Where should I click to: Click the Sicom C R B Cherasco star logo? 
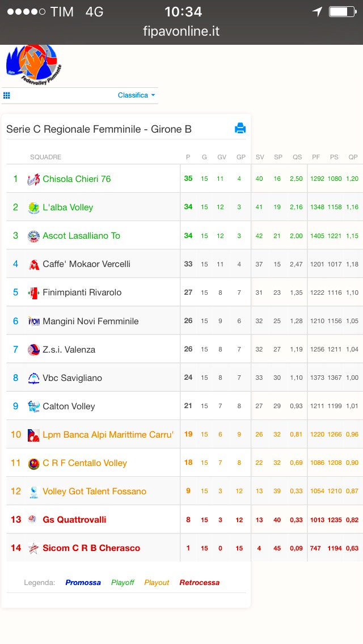coord(33,548)
